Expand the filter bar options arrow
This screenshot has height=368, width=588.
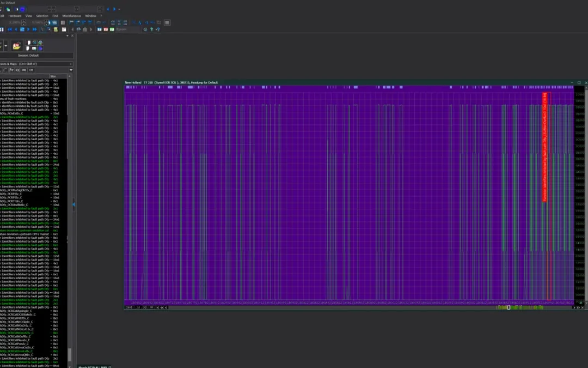pyautogui.click(x=71, y=70)
